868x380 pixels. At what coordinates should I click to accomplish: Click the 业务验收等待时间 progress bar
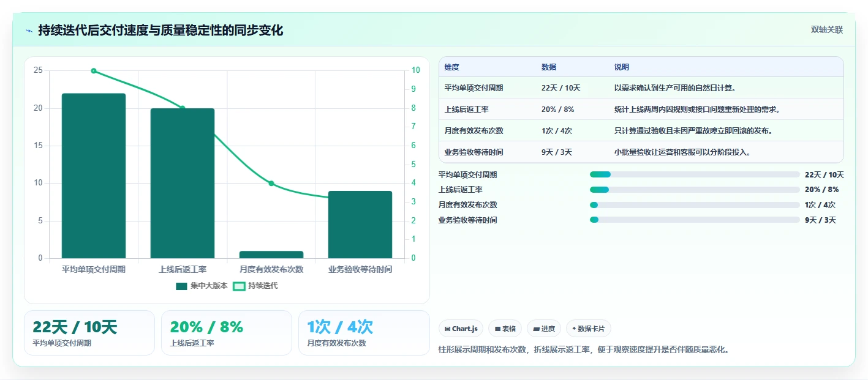(695, 220)
